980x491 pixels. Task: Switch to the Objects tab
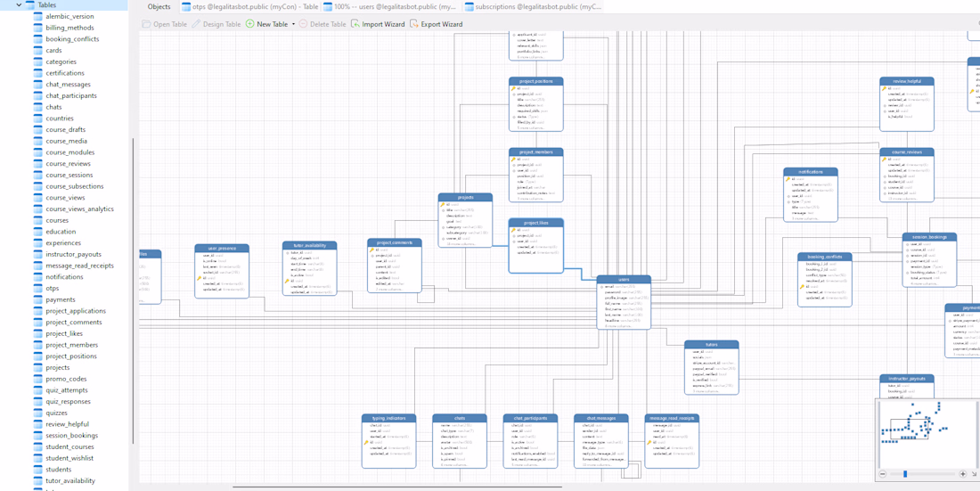tap(159, 6)
